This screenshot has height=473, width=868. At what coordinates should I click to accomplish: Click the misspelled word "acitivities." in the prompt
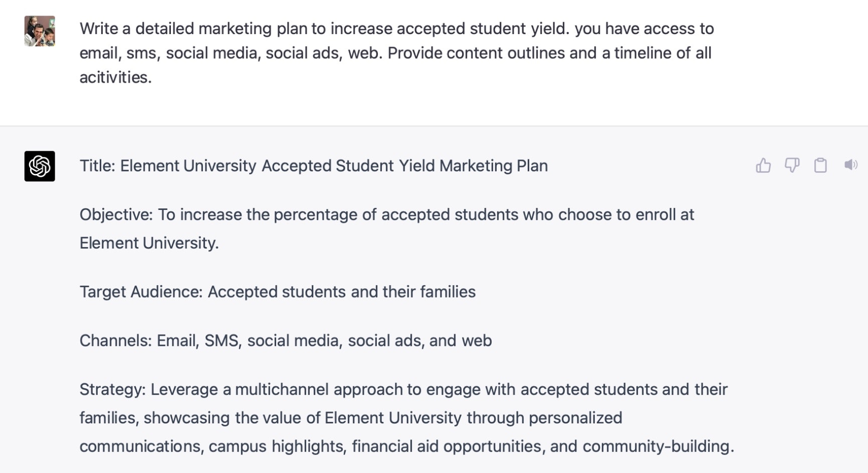click(x=115, y=77)
